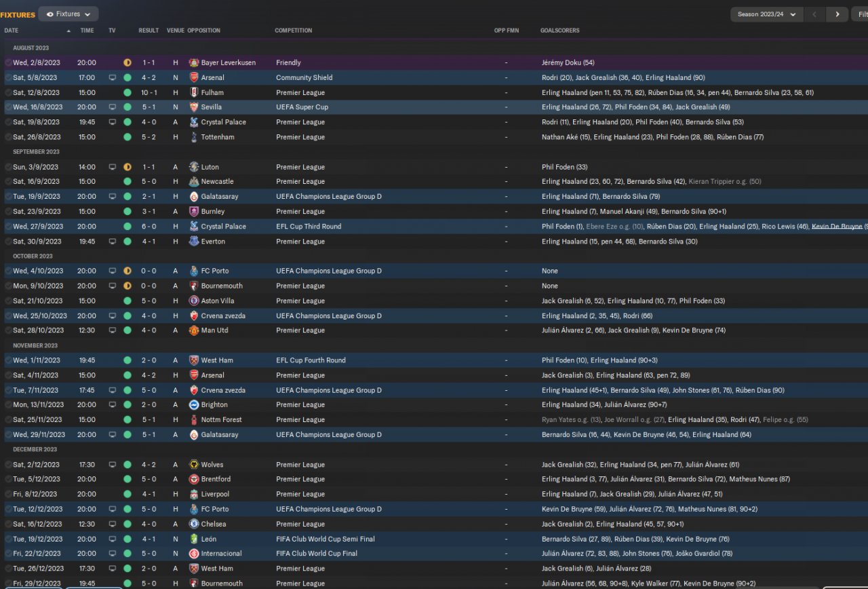Tick the row circle for Sat, 28/10/2023
This screenshot has height=589, width=868.
[8, 330]
